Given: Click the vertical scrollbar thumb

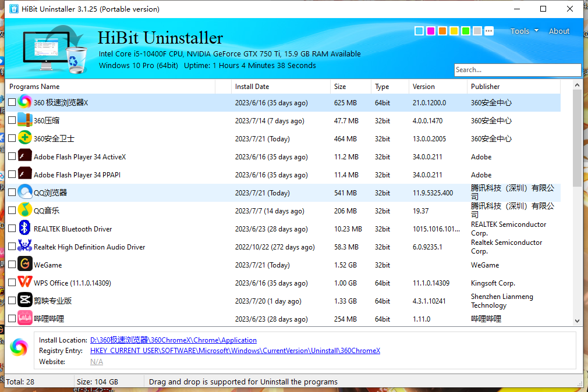Looking at the screenshot, I should [x=577, y=138].
